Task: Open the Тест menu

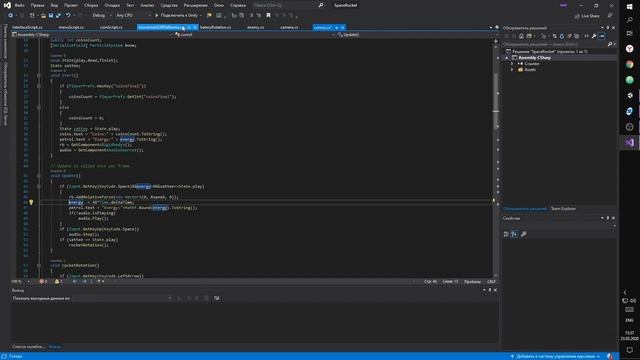Action: [130, 5]
